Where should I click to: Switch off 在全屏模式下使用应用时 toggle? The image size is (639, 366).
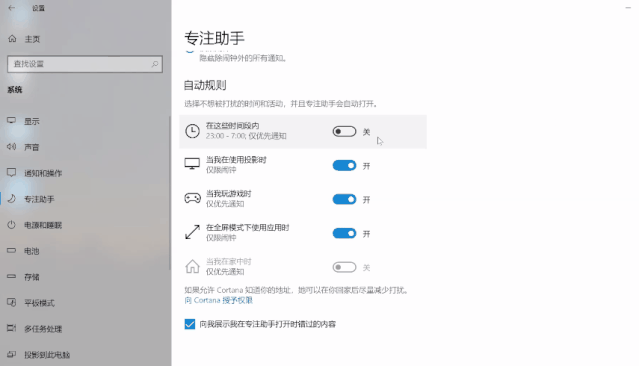point(344,233)
